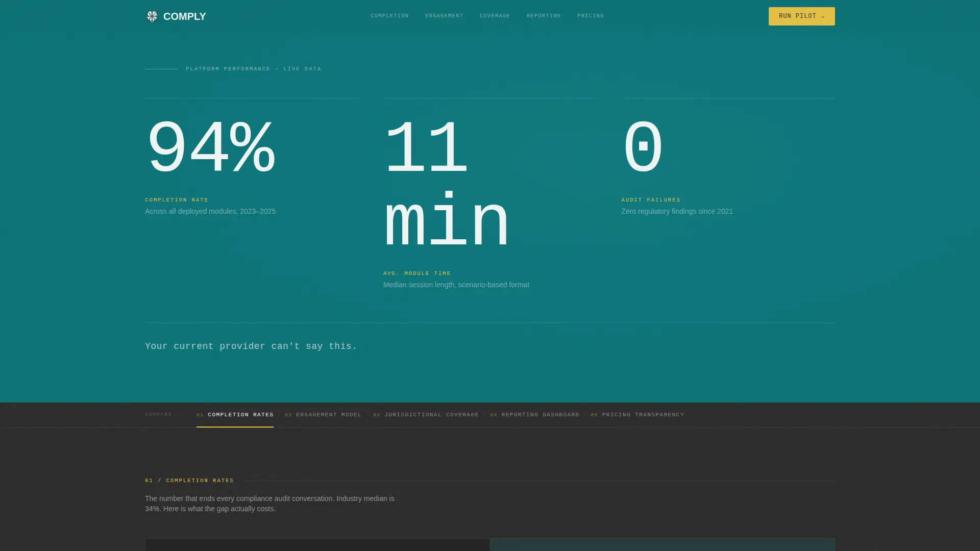Click the 0 audit failures figure

(x=643, y=147)
